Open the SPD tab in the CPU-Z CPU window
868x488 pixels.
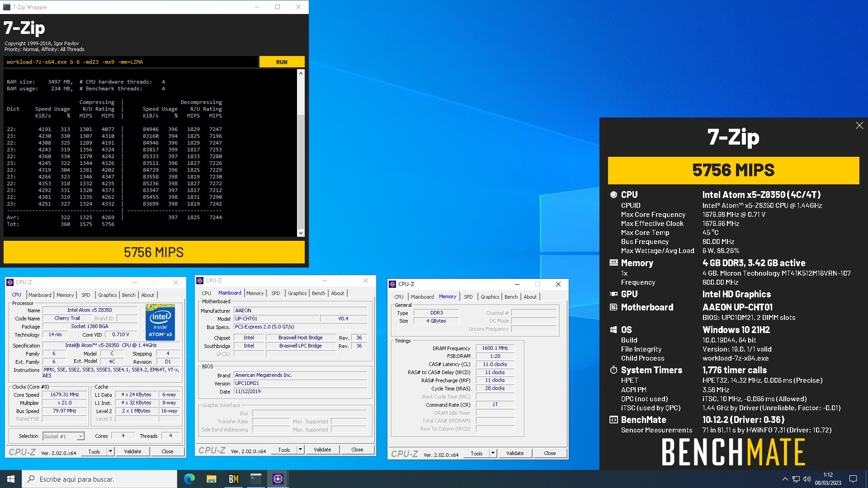(86, 295)
